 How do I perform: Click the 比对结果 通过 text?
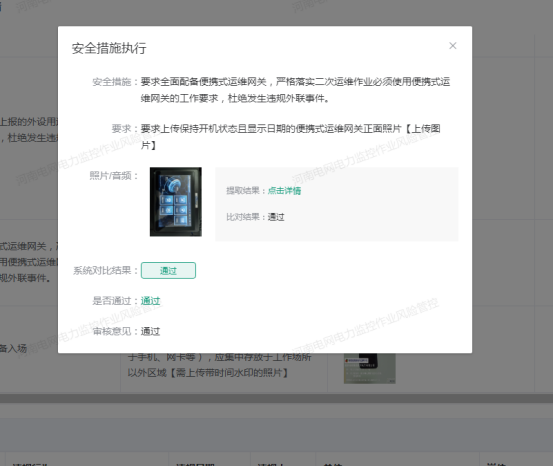coord(276,217)
